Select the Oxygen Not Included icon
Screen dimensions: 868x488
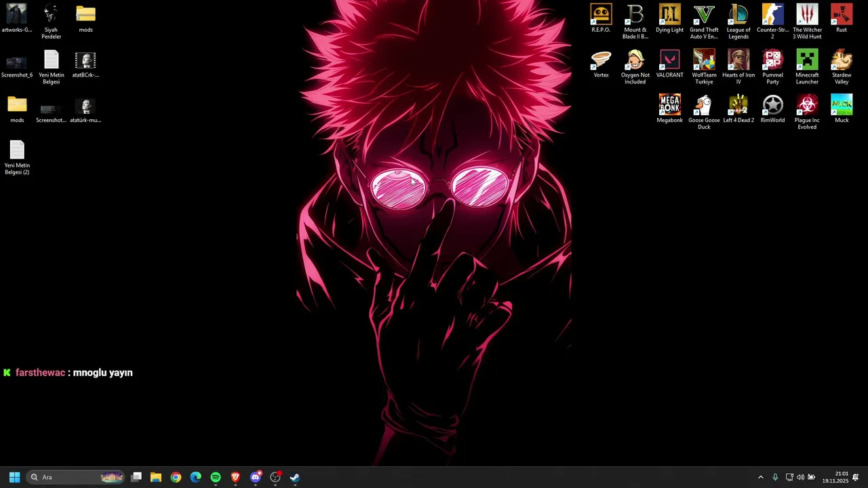635,67
